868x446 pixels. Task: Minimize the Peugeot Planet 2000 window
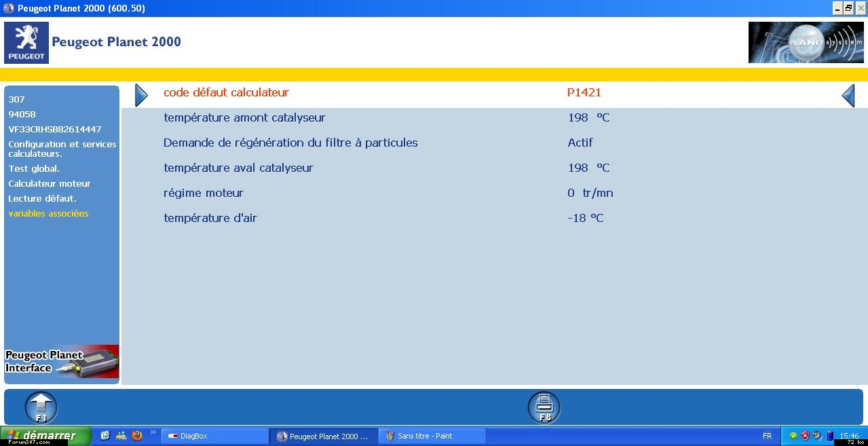pyautogui.click(x=837, y=8)
